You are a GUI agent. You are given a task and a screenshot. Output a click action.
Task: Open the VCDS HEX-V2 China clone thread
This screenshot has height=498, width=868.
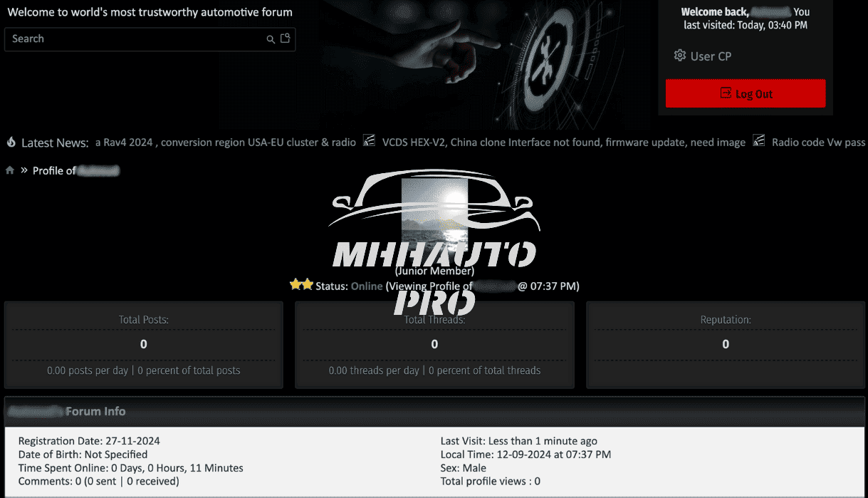point(563,142)
